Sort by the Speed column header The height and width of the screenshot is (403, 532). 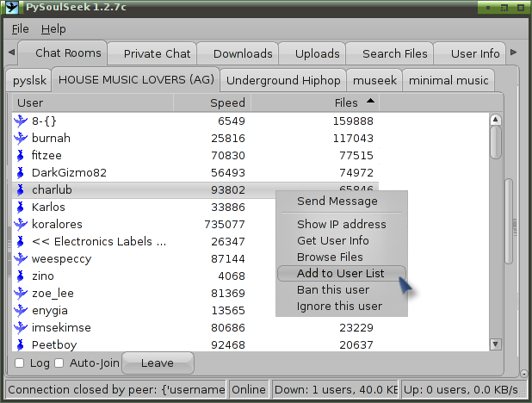pyautogui.click(x=212, y=102)
